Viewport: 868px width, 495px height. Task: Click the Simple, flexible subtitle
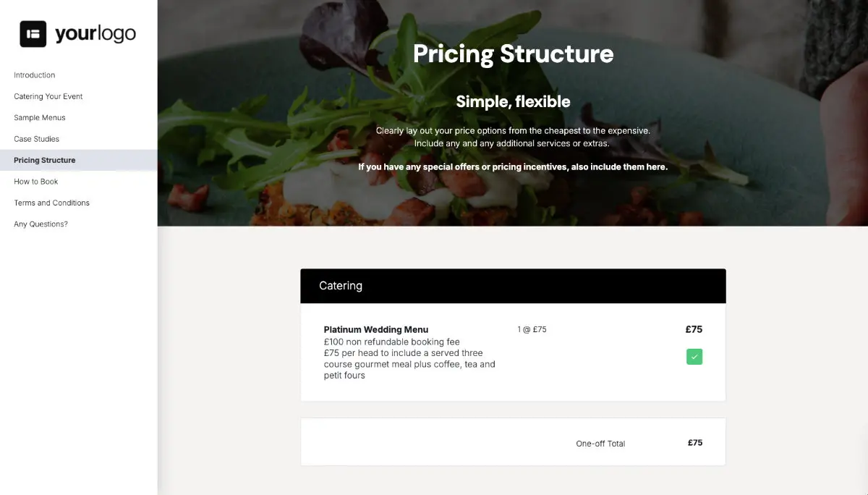click(513, 101)
